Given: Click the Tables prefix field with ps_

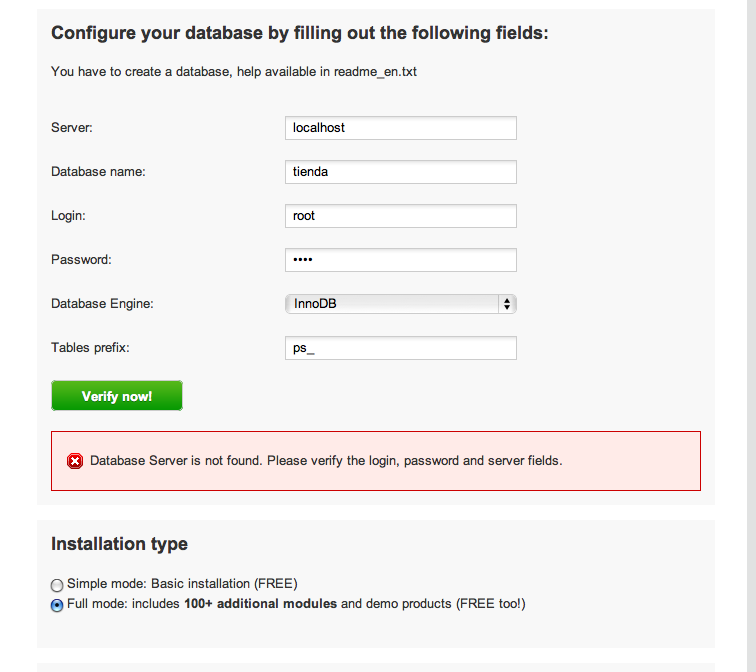Looking at the screenshot, I should 400,348.
